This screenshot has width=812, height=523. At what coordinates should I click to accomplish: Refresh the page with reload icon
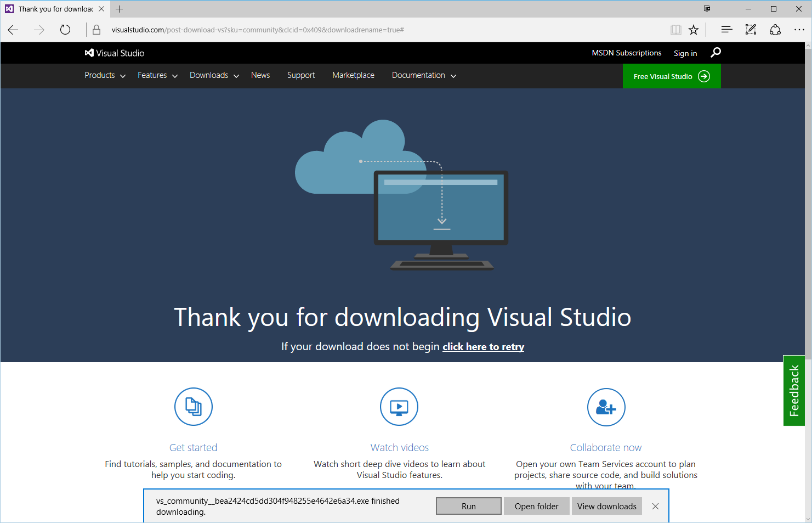pyautogui.click(x=65, y=30)
